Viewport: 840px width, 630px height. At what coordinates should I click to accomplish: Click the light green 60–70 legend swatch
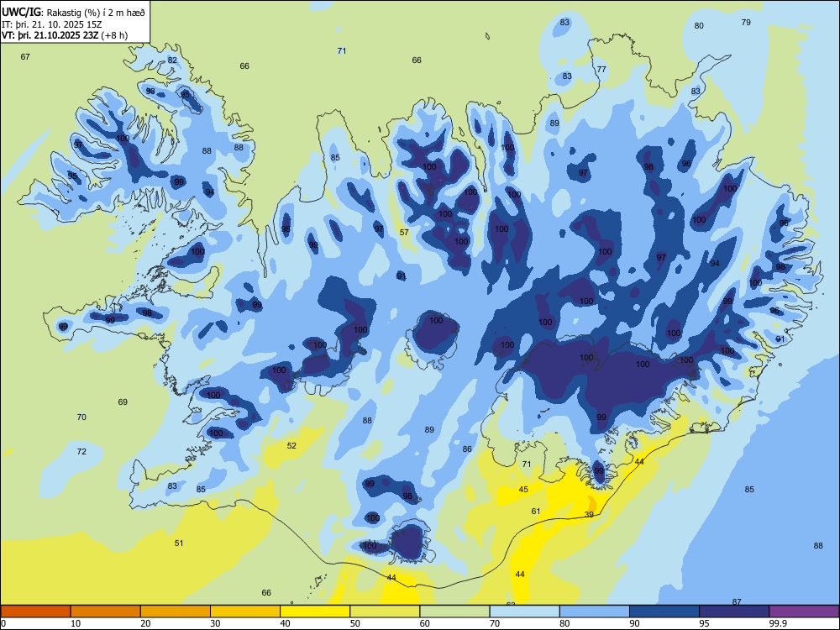point(454,612)
